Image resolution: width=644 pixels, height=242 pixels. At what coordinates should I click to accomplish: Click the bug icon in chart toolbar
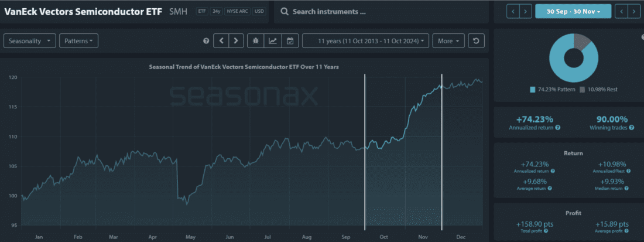[x=256, y=40]
